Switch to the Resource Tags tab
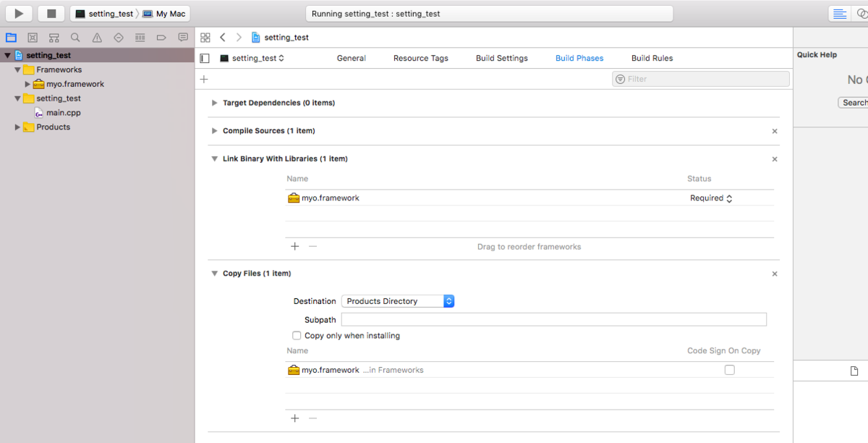868x443 pixels. 421,59
